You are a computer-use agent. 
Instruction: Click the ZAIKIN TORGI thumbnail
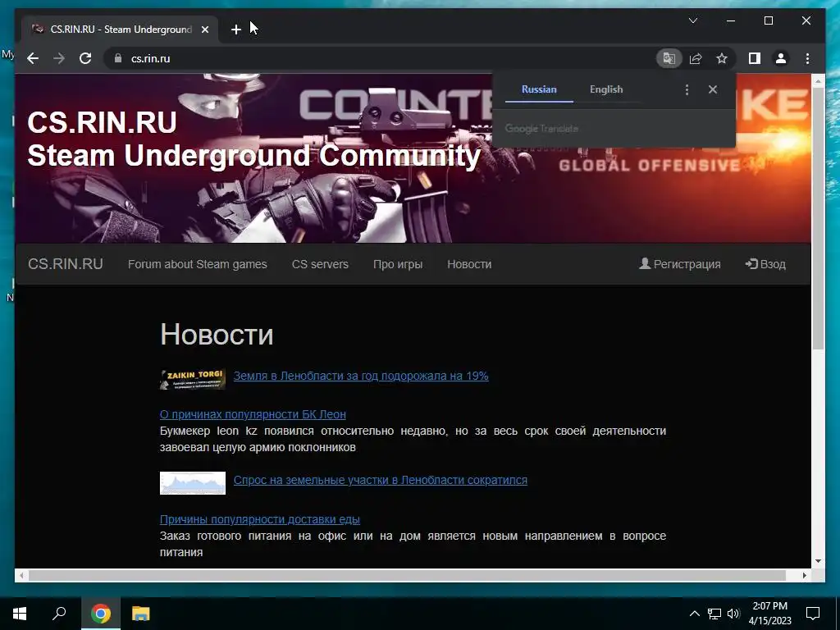pos(192,379)
